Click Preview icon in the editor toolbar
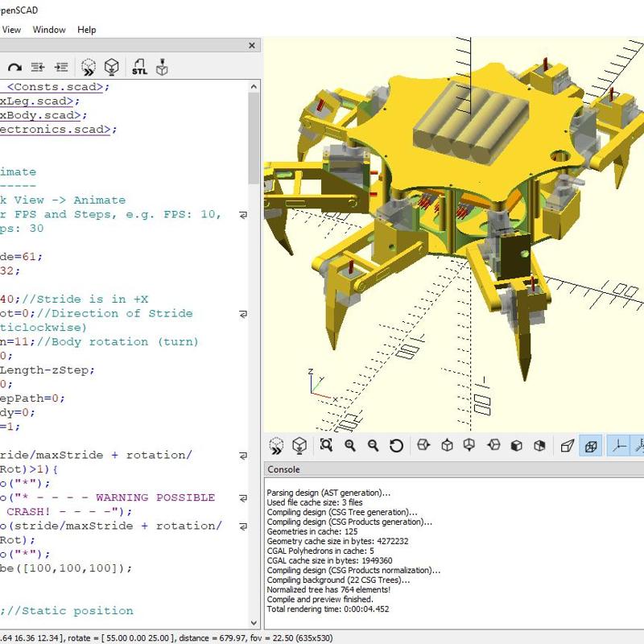Viewport: 644px width, 644px height. [88, 67]
